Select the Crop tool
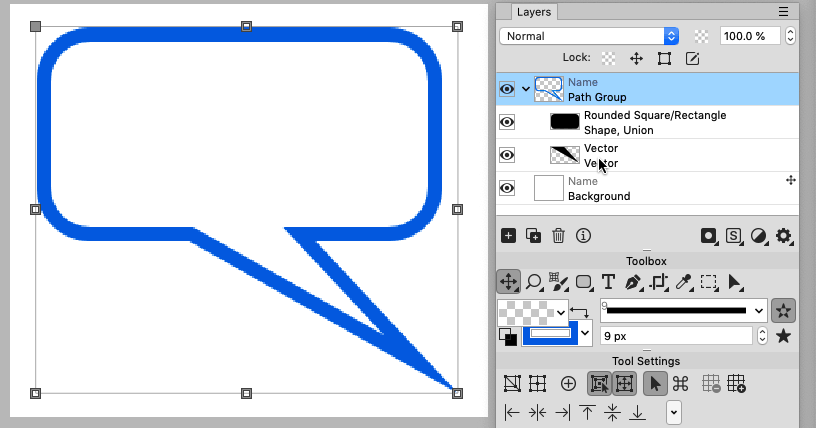This screenshot has width=816, height=428. (659, 282)
